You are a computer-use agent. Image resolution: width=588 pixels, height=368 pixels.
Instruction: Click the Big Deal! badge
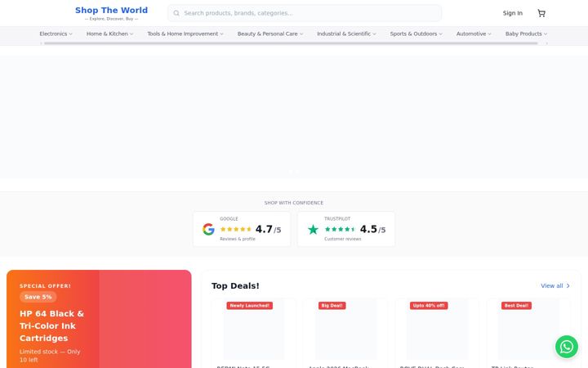point(332,306)
